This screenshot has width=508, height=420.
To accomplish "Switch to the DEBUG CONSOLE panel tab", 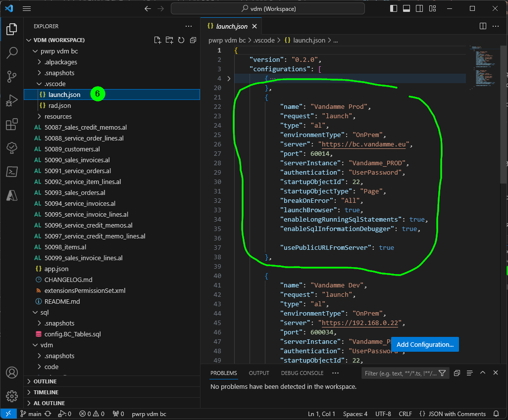I will pyautogui.click(x=302, y=373).
